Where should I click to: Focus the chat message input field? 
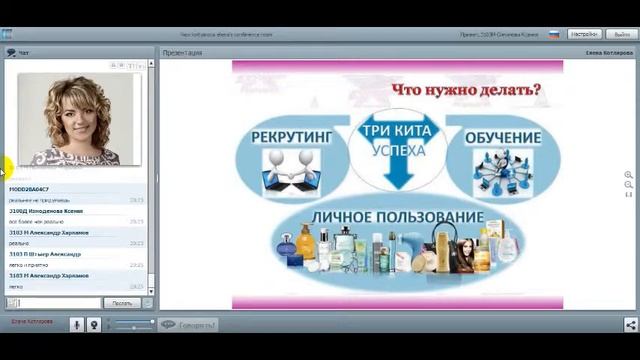[x=53, y=303]
